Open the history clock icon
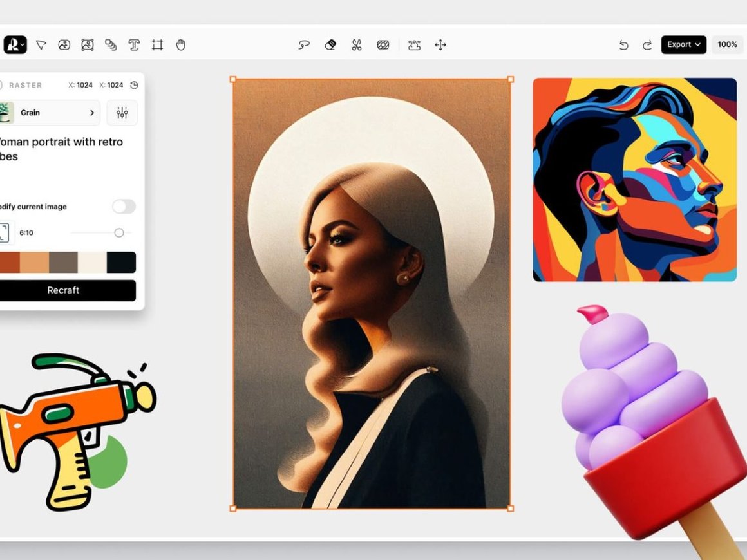Viewport: 747px width, 560px height. tap(134, 85)
